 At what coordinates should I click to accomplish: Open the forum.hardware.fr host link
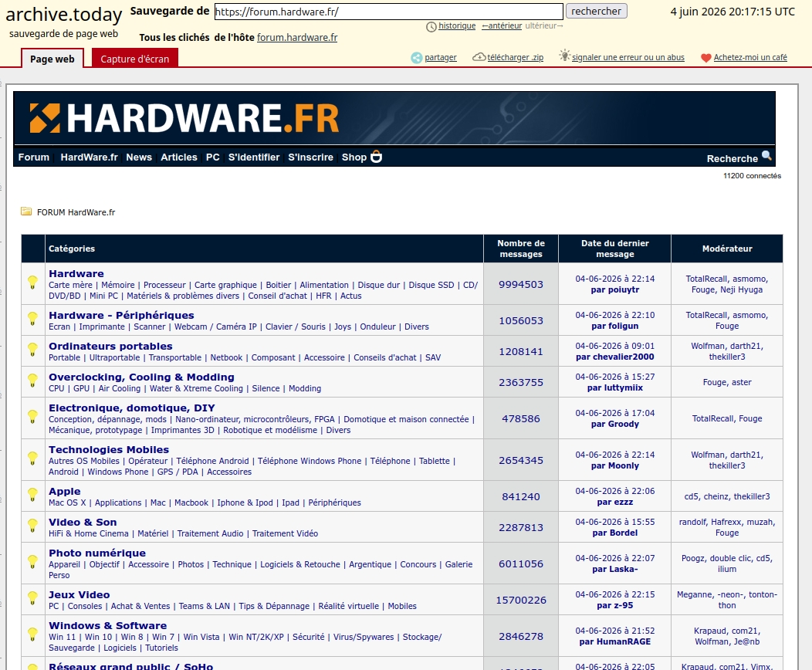coord(297,37)
